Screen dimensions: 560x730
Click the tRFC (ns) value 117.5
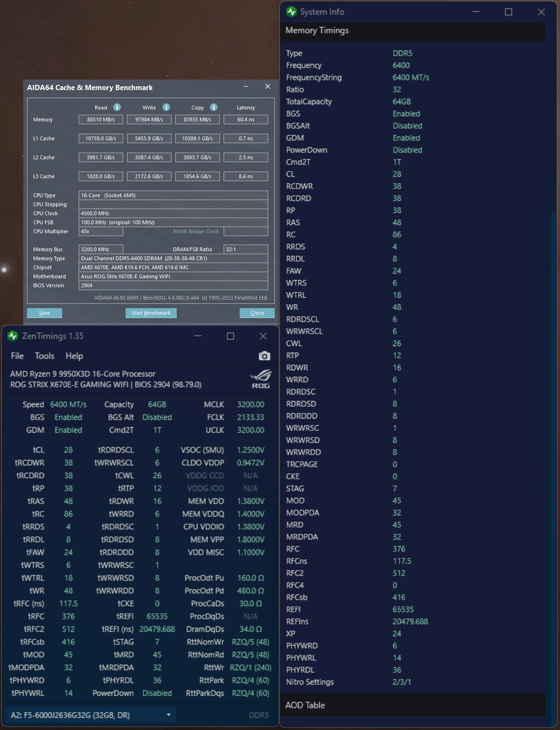tap(68, 603)
